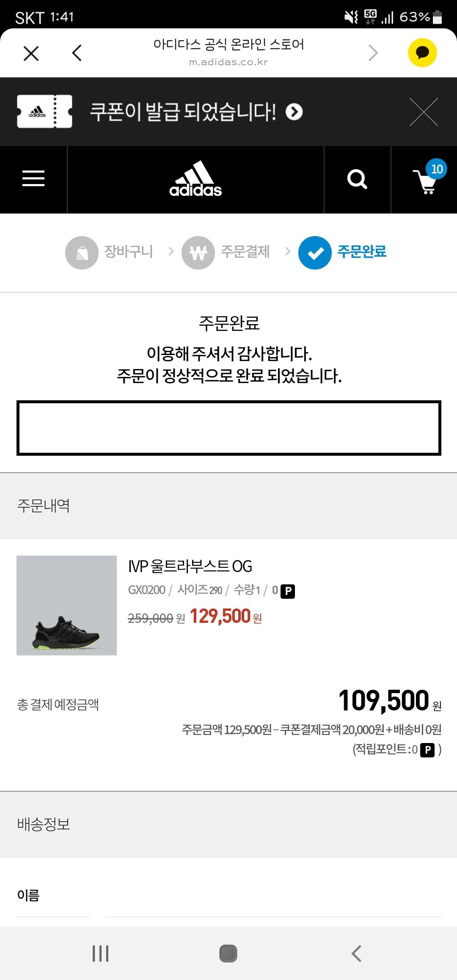Open the IVP 울트라부스트 OG product link
The width and height of the screenshot is (457, 980).
pyautogui.click(x=190, y=566)
